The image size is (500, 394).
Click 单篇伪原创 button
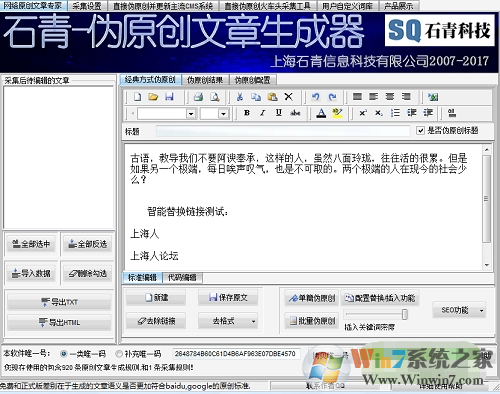pos(311,298)
